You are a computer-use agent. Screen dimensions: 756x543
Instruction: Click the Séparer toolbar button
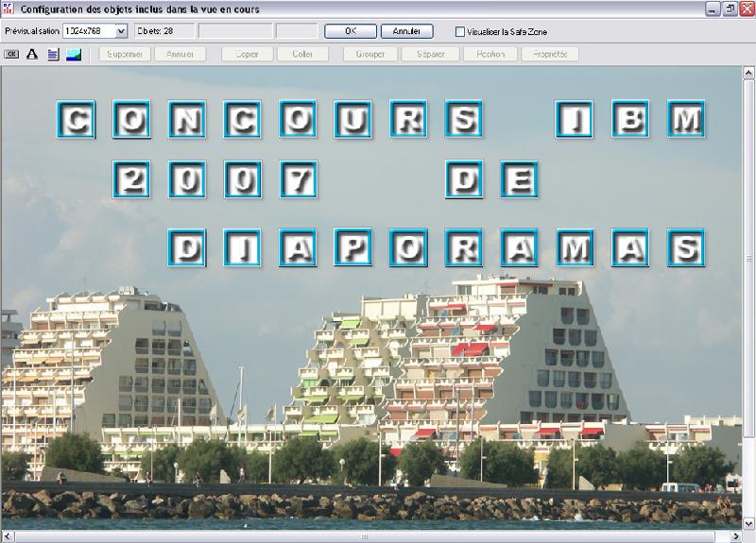point(431,54)
